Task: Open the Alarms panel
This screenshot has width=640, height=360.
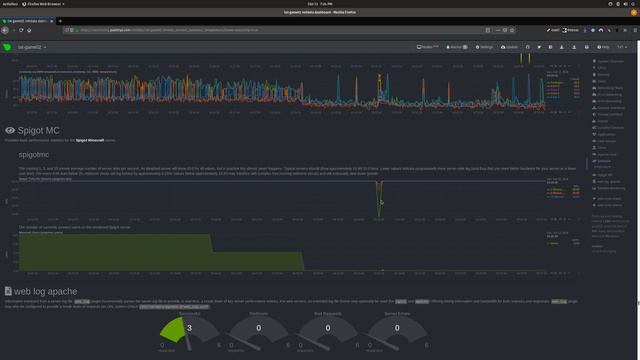Action: point(457,47)
